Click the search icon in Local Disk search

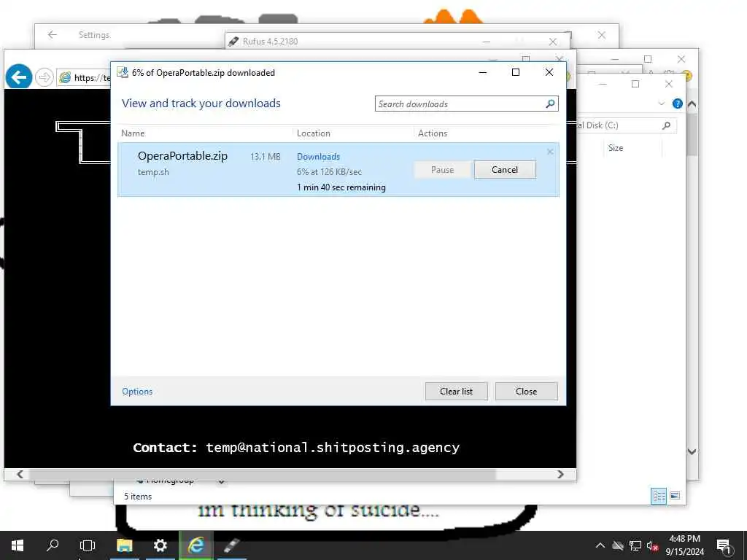point(667,125)
